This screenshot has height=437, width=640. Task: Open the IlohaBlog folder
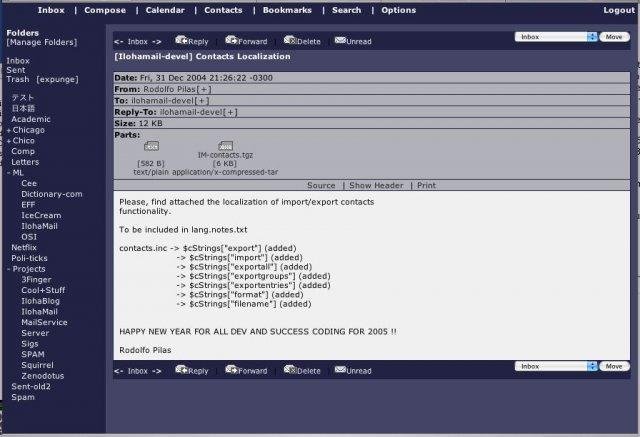click(40, 301)
